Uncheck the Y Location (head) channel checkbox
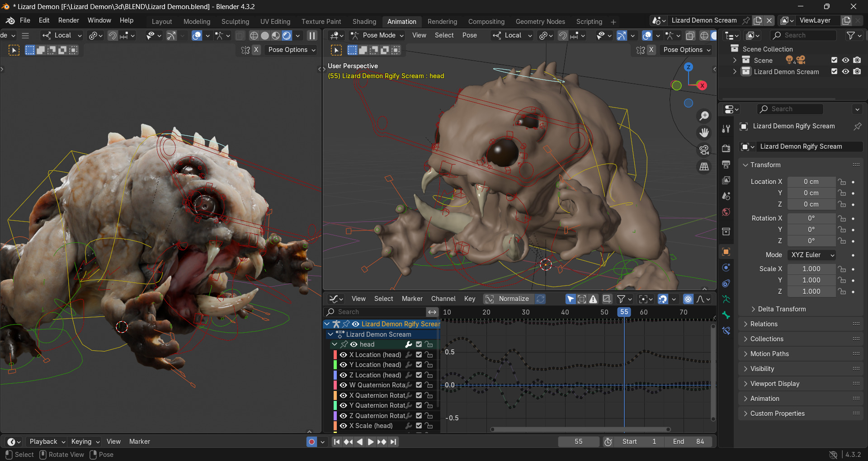The image size is (868, 461). coord(419,365)
